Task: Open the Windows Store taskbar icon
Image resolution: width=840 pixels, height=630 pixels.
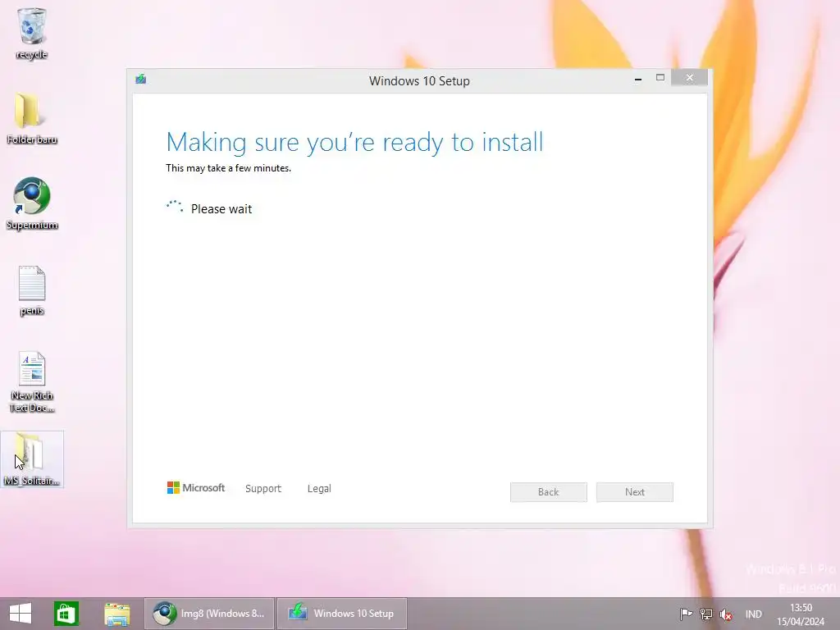Action: pyautogui.click(x=66, y=614)
